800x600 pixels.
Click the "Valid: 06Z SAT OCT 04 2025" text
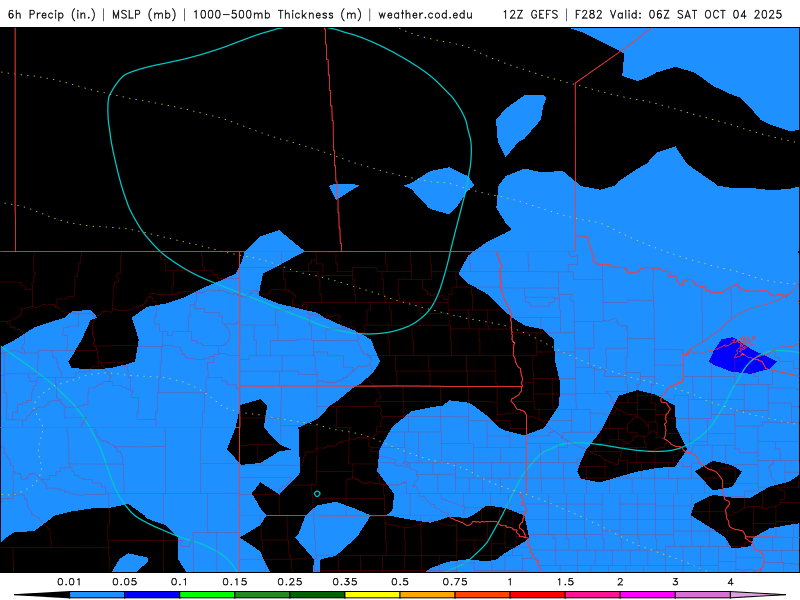pyautogui.click(x=696, y=14)
